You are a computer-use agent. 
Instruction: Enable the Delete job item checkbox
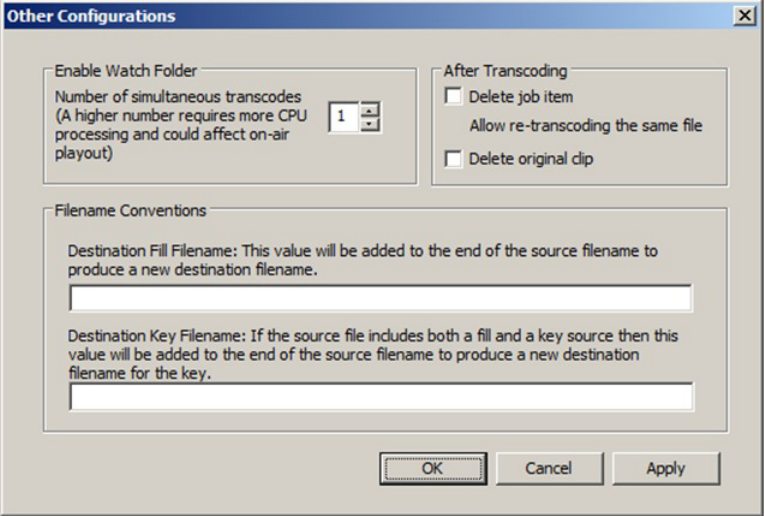(x=454, y=97)
